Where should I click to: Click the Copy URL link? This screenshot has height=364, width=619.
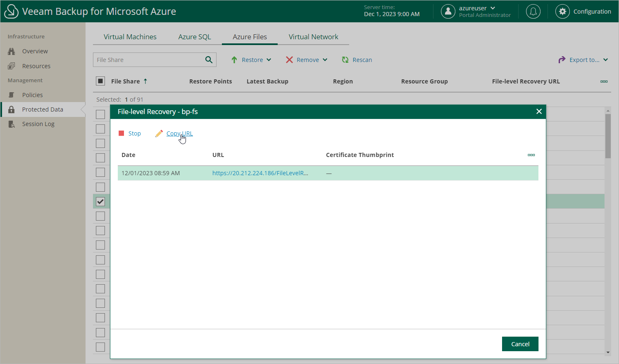tap(179, 133)
